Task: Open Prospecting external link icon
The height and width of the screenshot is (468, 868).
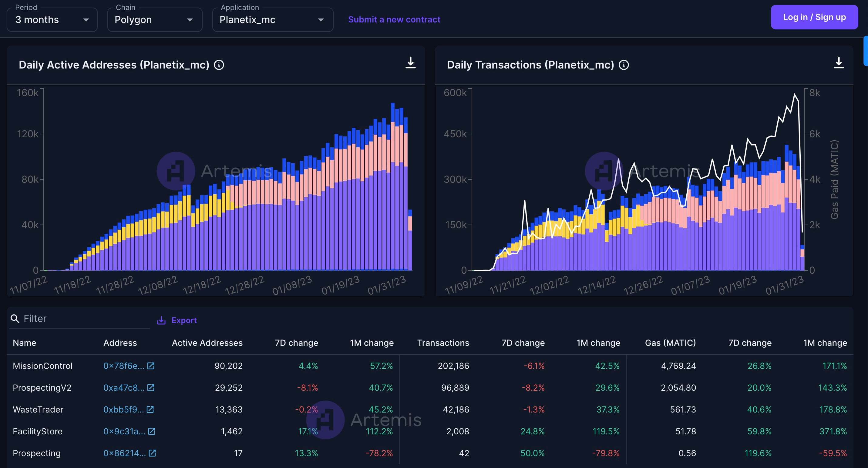Action: tap(152, 453)
